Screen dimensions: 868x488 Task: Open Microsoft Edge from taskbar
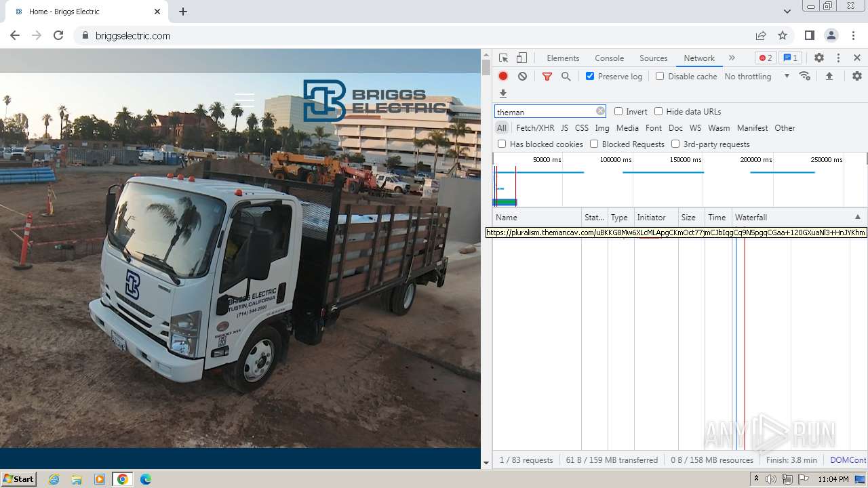coord(145,479)
